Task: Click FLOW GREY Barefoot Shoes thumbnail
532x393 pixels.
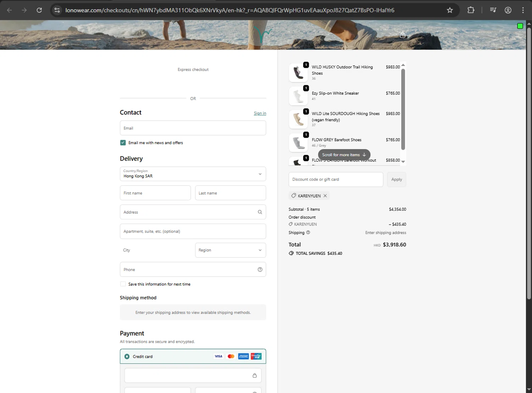Action: click(298, 143)
